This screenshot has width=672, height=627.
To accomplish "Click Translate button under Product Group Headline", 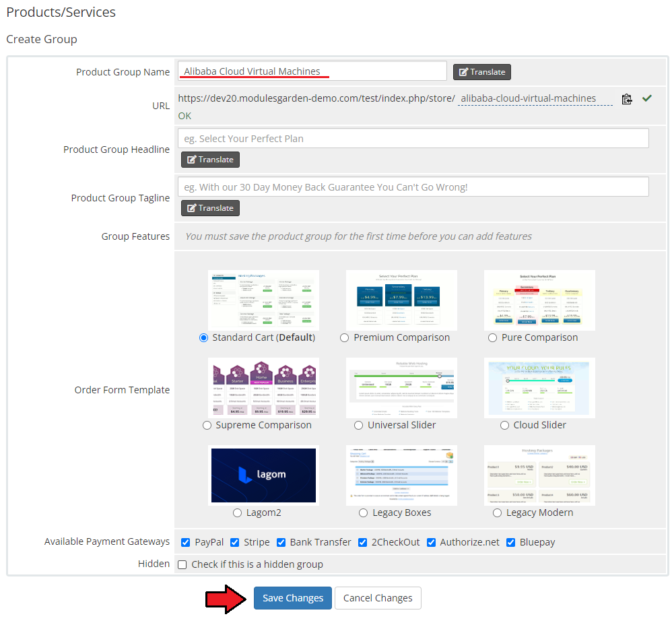I will [x=210, y=160].
